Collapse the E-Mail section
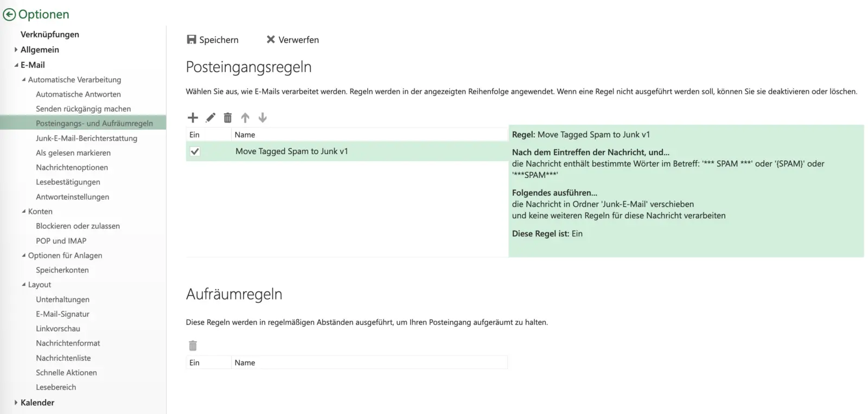The image size is (868, 414). [16, 65]
